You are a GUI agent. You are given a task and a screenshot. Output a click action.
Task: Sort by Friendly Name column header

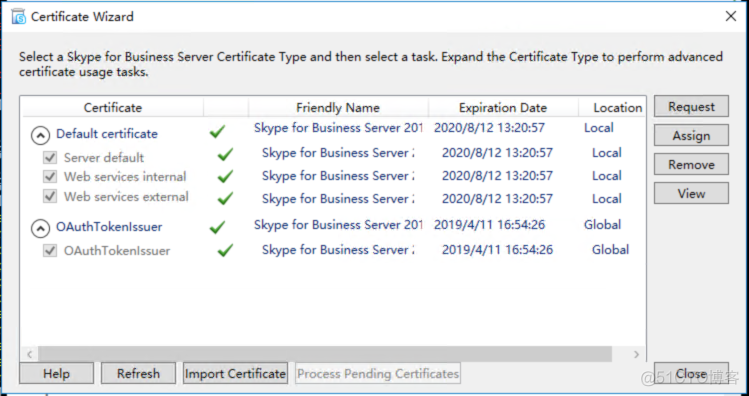[338, 107]
